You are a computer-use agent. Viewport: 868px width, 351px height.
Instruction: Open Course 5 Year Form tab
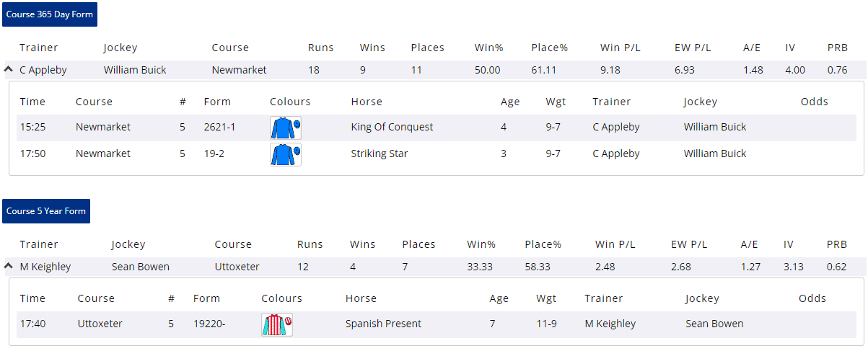coord(46,211)
